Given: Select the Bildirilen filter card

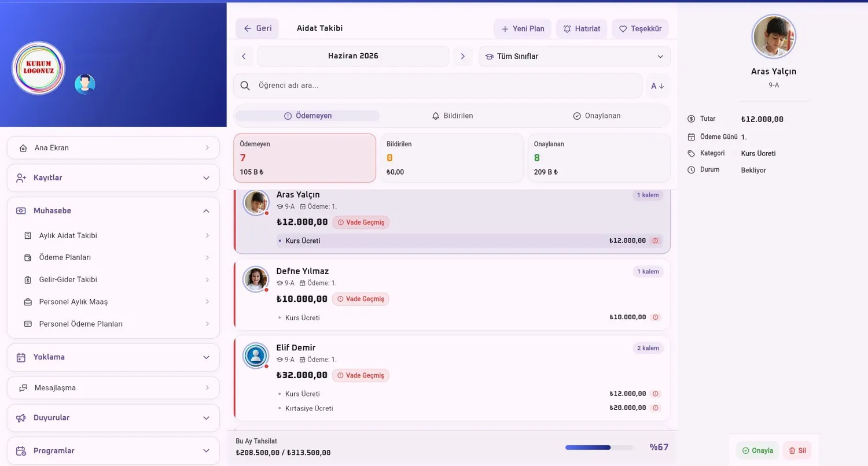Looking at the screenshot, I should click(x=451, y=158).
